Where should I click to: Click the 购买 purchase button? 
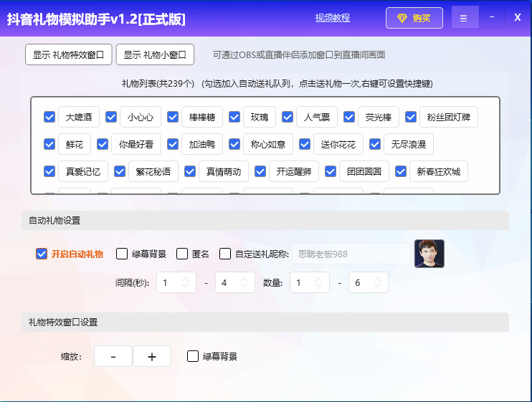[414, 18]
